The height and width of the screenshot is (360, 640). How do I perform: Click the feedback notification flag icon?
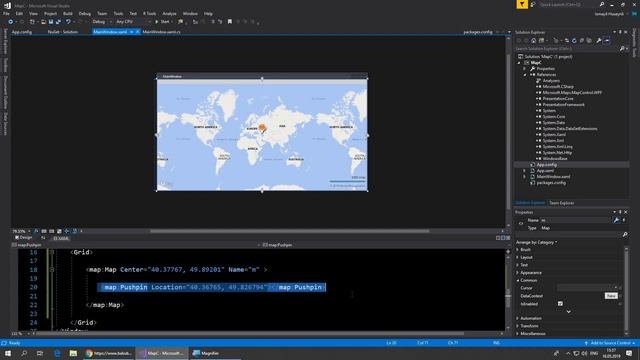click(x=522, y=4)
